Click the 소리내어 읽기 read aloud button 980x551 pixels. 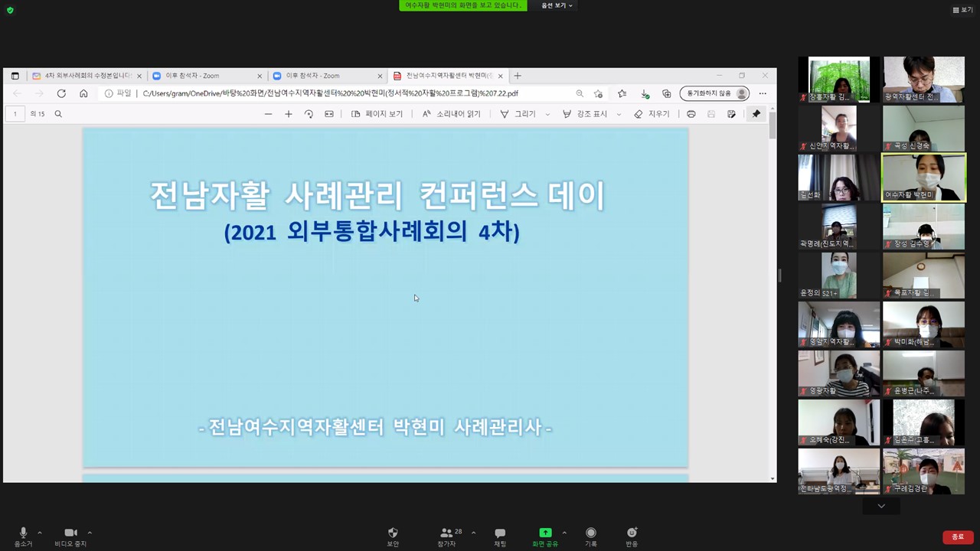pos(451,114)
